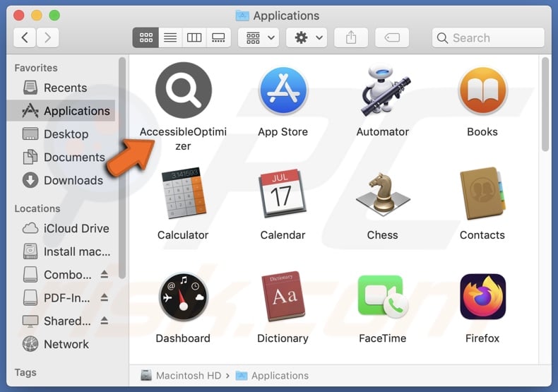
Task: Open the group-by arrangement dropdown
Action: click(259, 37)
